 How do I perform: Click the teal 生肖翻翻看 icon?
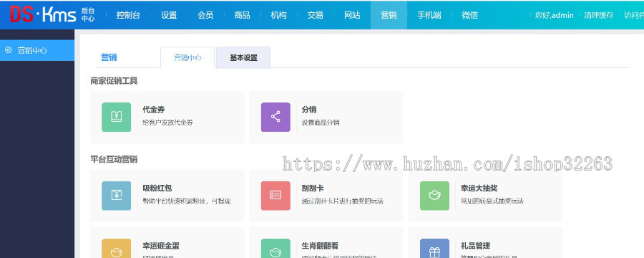275,249
